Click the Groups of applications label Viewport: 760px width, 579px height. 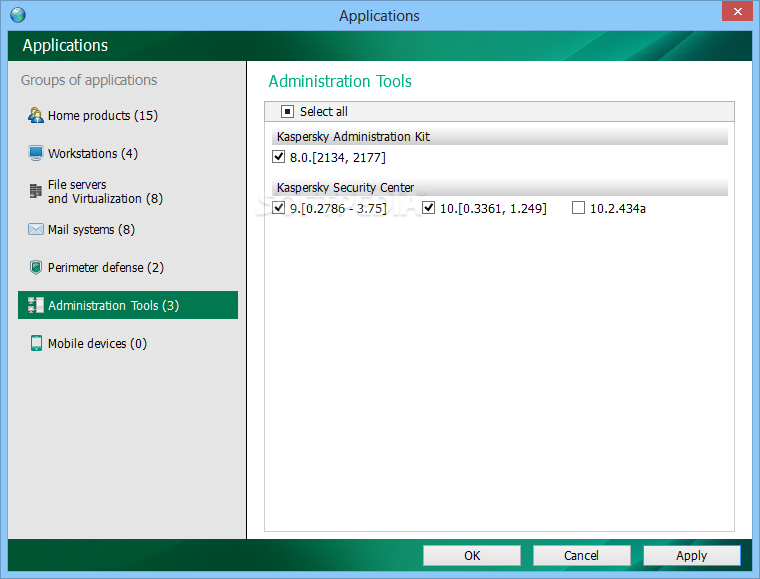point(89,80)
